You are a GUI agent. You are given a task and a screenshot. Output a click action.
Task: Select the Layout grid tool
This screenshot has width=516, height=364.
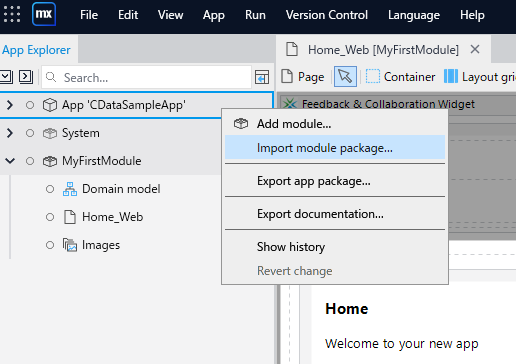point(480,77)
